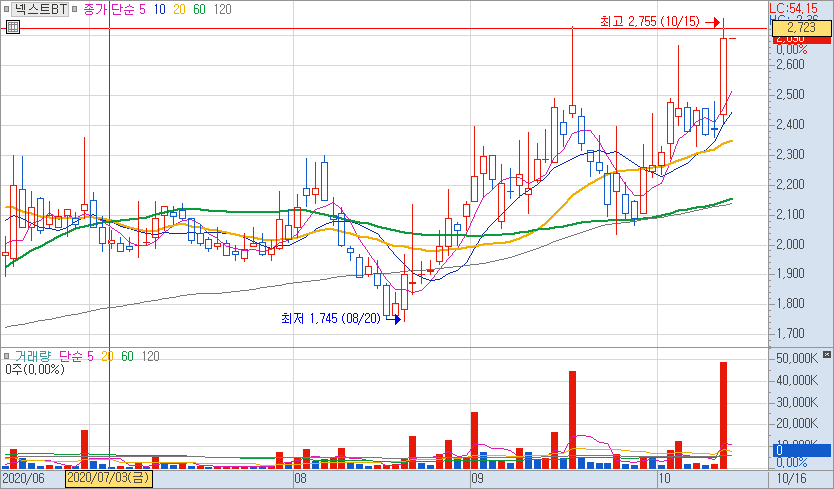The image size is (834, 489).
Task: Click the 2,100 price axis value
Action: pos(790,214)
